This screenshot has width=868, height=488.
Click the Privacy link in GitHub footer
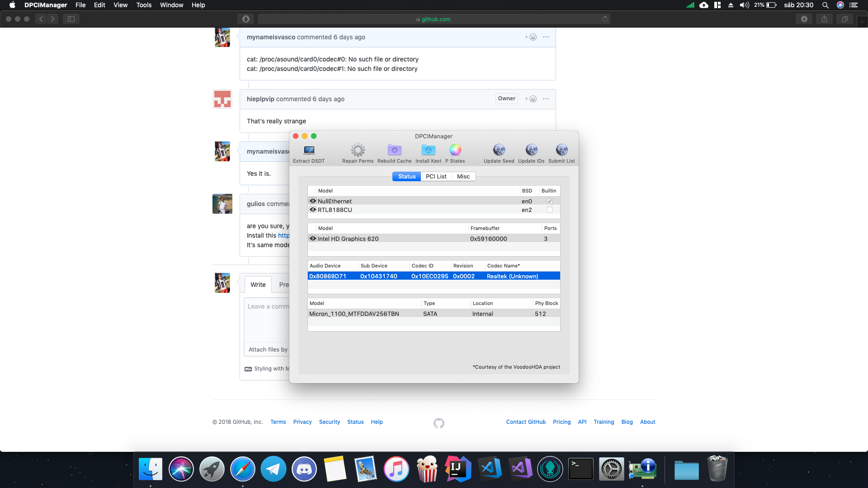302,422
